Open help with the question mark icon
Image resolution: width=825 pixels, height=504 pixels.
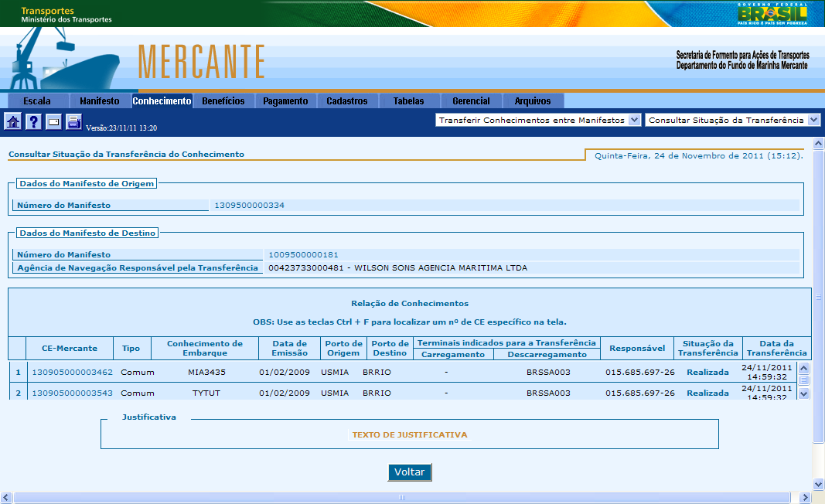[33, 121]
